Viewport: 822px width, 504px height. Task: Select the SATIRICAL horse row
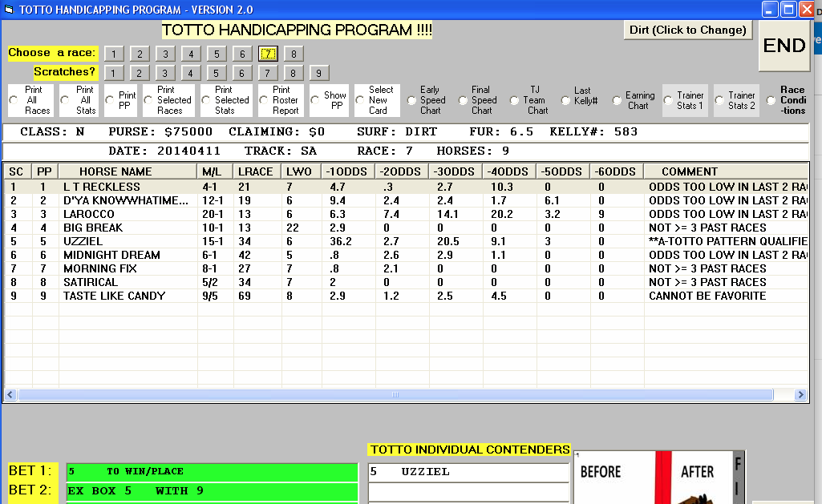point(407,282)
